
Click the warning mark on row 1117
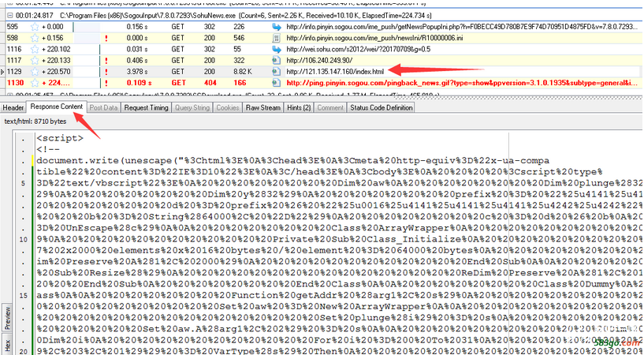coord(106,61)
